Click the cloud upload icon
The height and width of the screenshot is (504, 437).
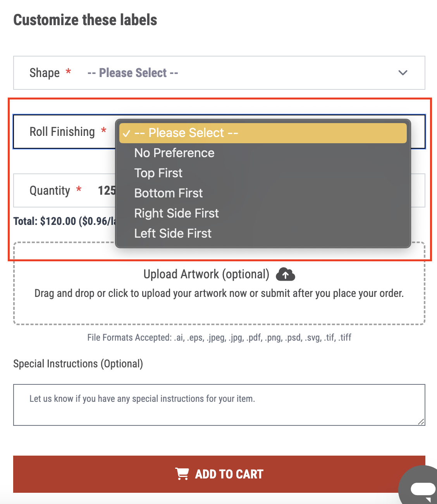pos(286,274)
